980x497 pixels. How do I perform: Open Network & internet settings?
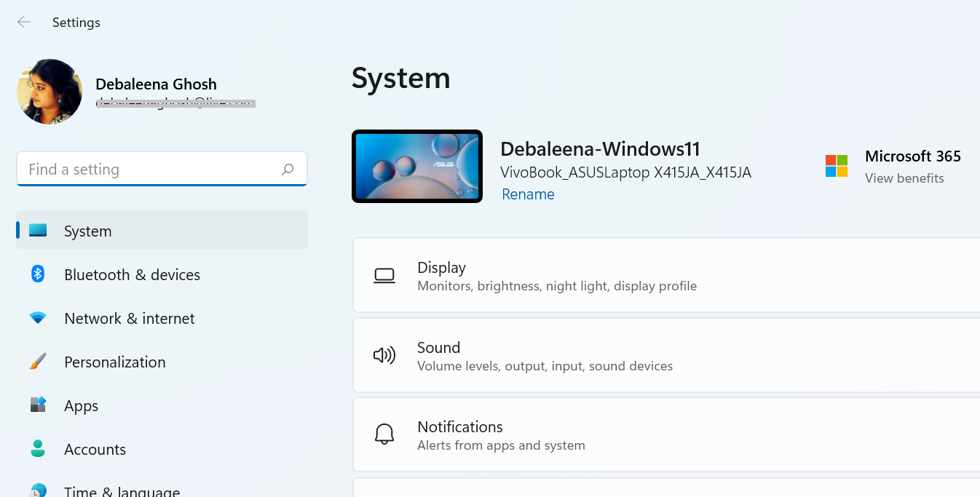click(x=162, y=318)
